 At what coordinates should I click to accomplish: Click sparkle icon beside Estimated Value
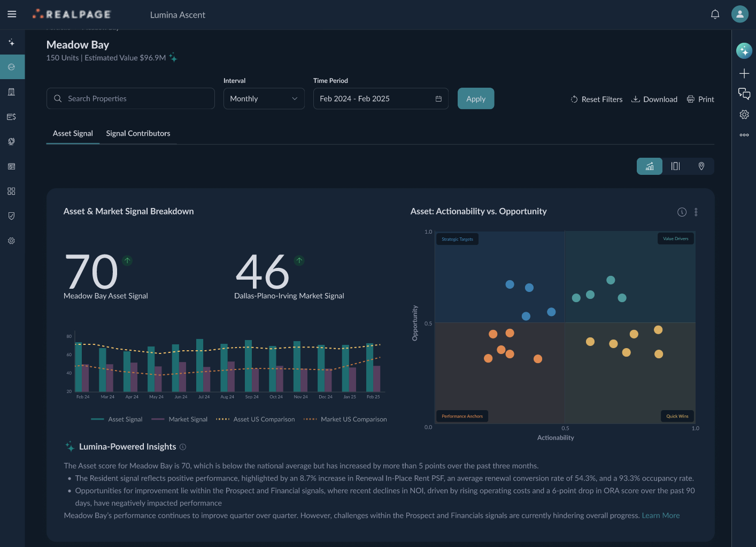[173, 58]
